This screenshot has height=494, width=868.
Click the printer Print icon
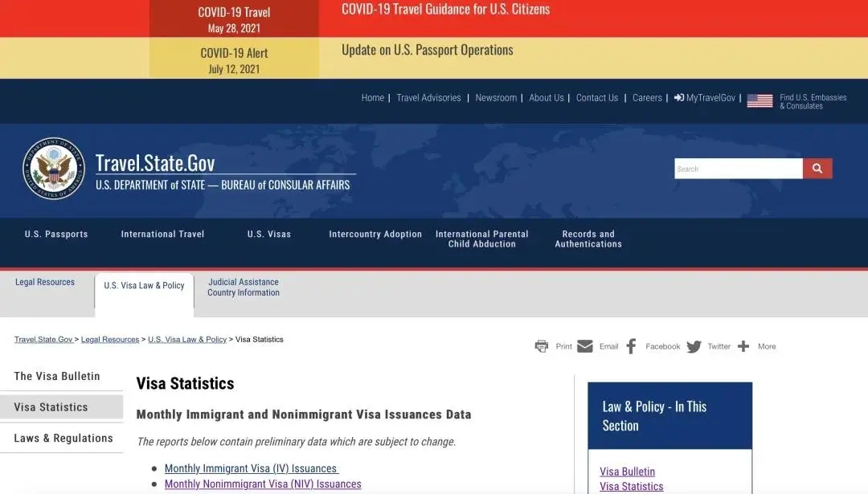542,346
